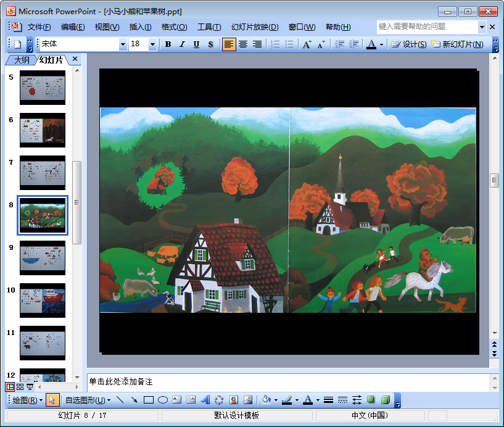Viewport: 504px width, 427px height.
Task: Select the Oval drawing tool
Action: pyautogui.click(x=163, y=400)
